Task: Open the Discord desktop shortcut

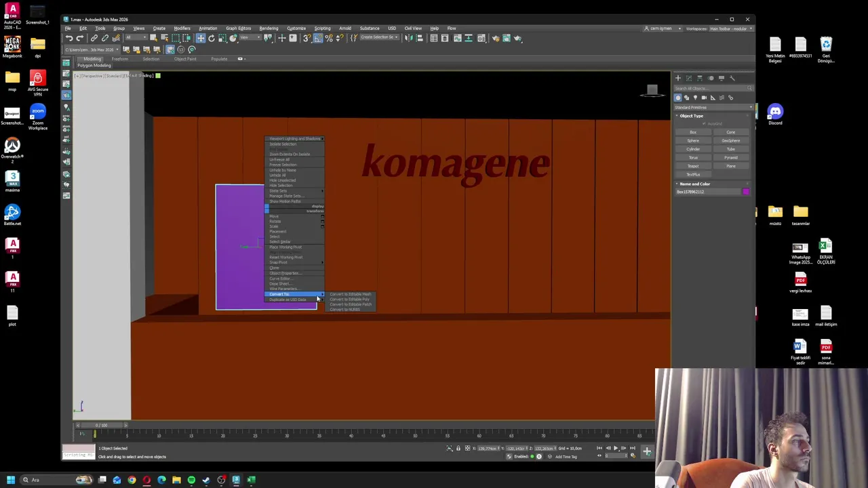Action: tap(775, 114)
